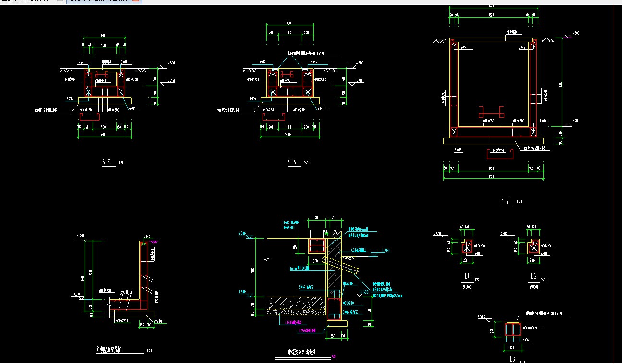This screenshot has height=364, width=622.
Task: Click the underlined title below the cable trench detail
Action: (301, 352)
